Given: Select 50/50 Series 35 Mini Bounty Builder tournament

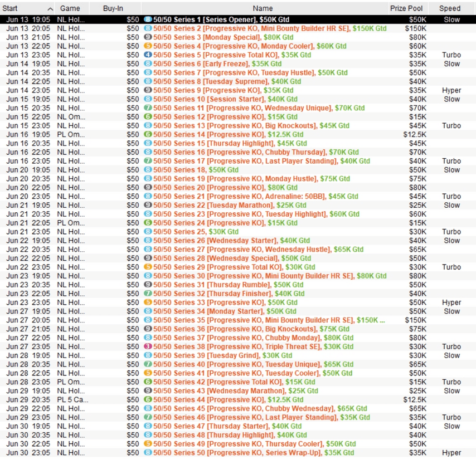Looking at the screenshot, I should pyautogui.click(x=238, y=320).
